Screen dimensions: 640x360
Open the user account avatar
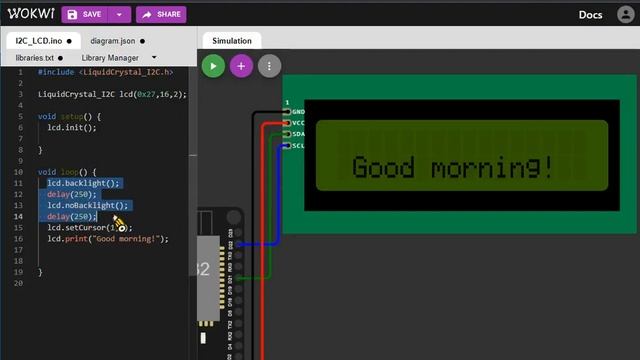pyautogui.click(x=625, y=14)
